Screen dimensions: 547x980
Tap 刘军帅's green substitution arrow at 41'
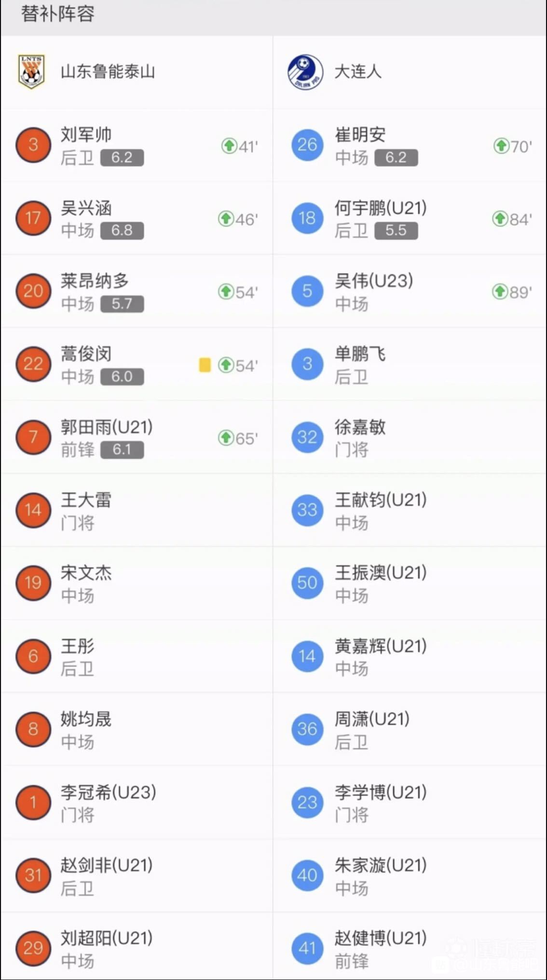tap(229, 146)
